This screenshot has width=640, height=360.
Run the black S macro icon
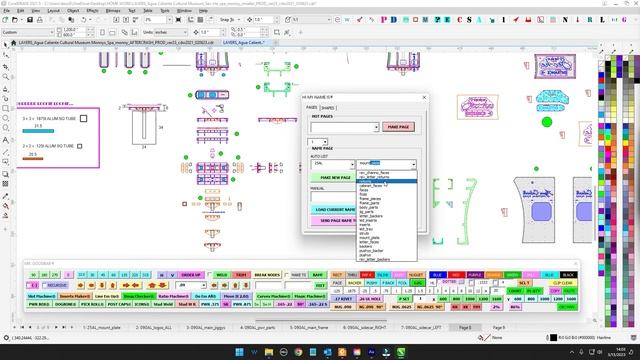[469, 20]
